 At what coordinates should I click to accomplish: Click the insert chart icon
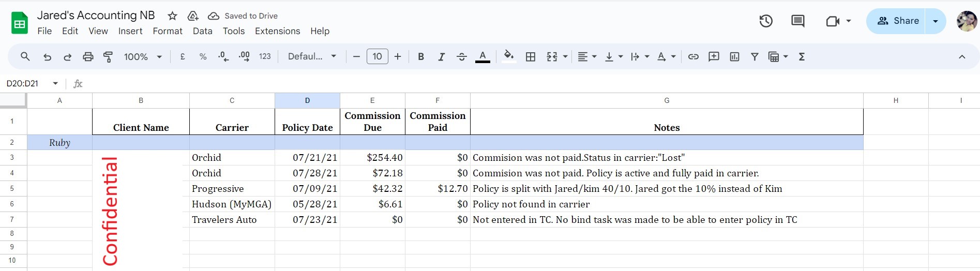pyautogui.click(x=734, y=57)
